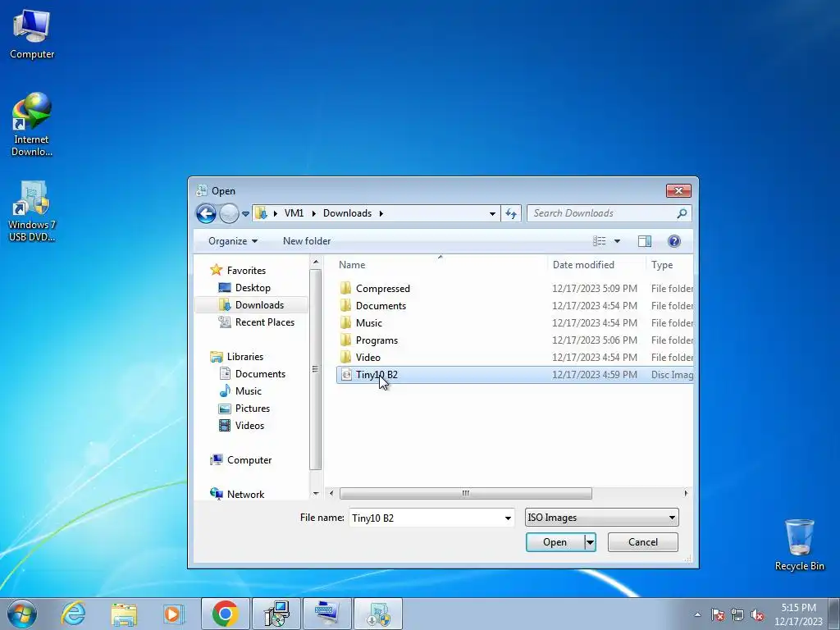Click the Back navigation arrow in Open dialog

click(206, 214)
